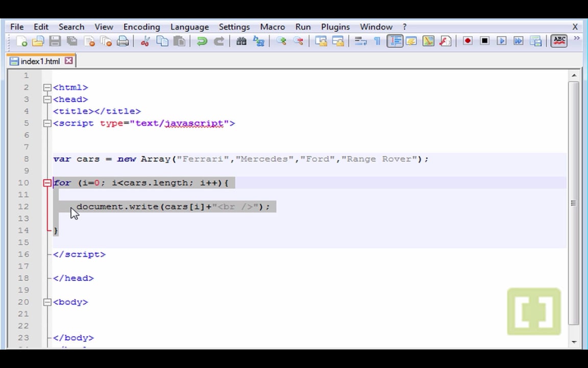Toggle ABC spell check button

coord(559,41)
